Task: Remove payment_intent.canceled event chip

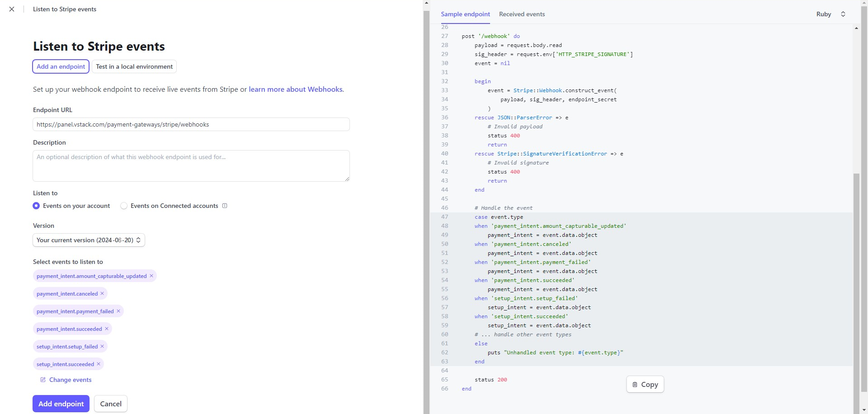Action: point(102,293)
